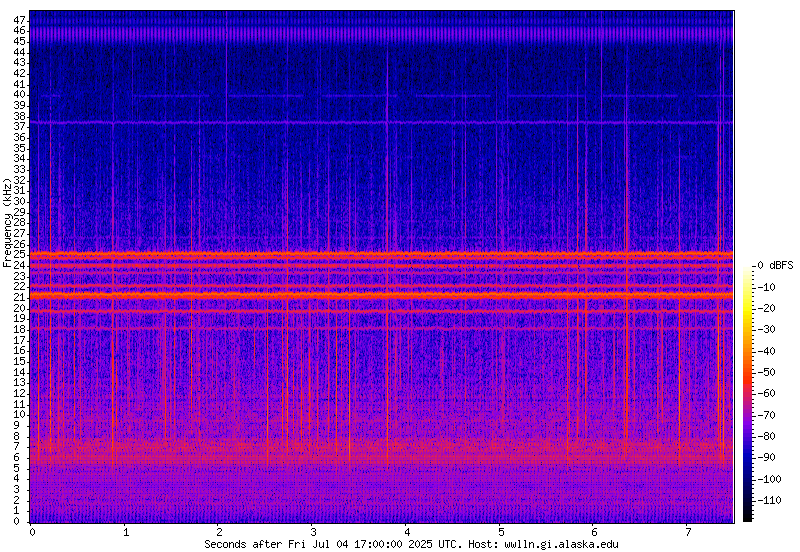
Task: Click the dBFS color gradient bar
Action: tap(747, 394)
